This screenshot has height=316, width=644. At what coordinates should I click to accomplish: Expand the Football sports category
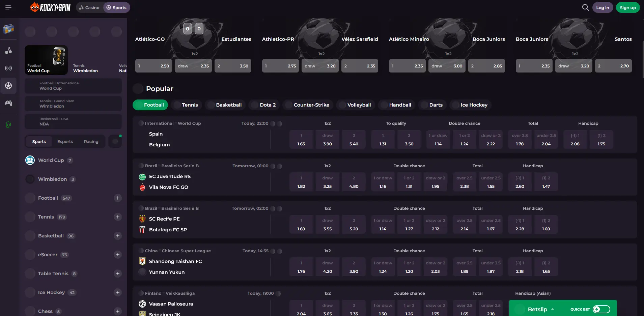coord(118,198)
